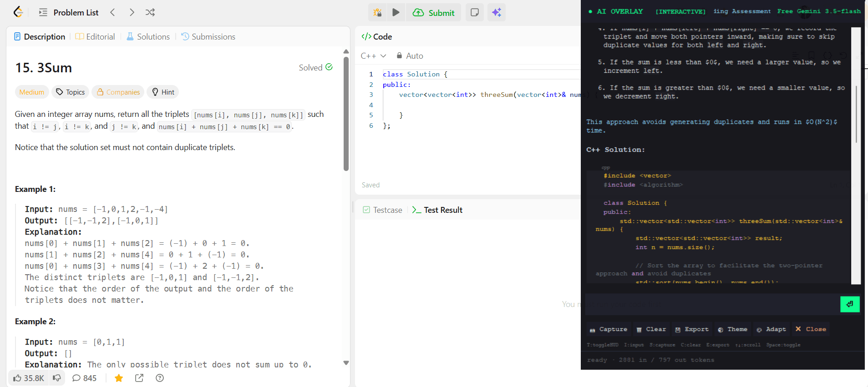868x387 pixels.
Task: Click the help question mark icon
Action: 160,378
